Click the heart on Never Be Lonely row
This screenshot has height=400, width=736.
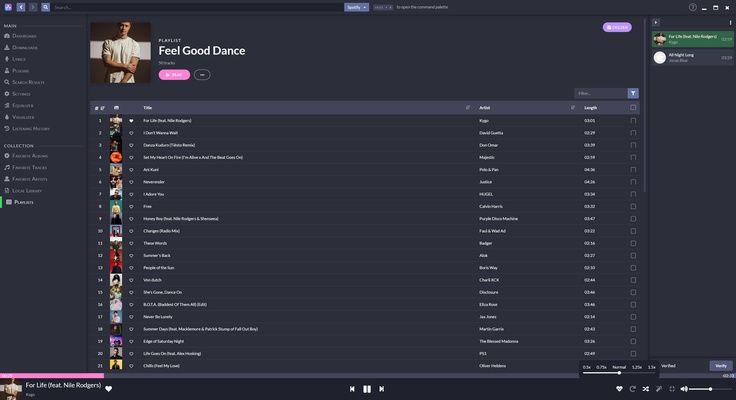click(131, 316)
